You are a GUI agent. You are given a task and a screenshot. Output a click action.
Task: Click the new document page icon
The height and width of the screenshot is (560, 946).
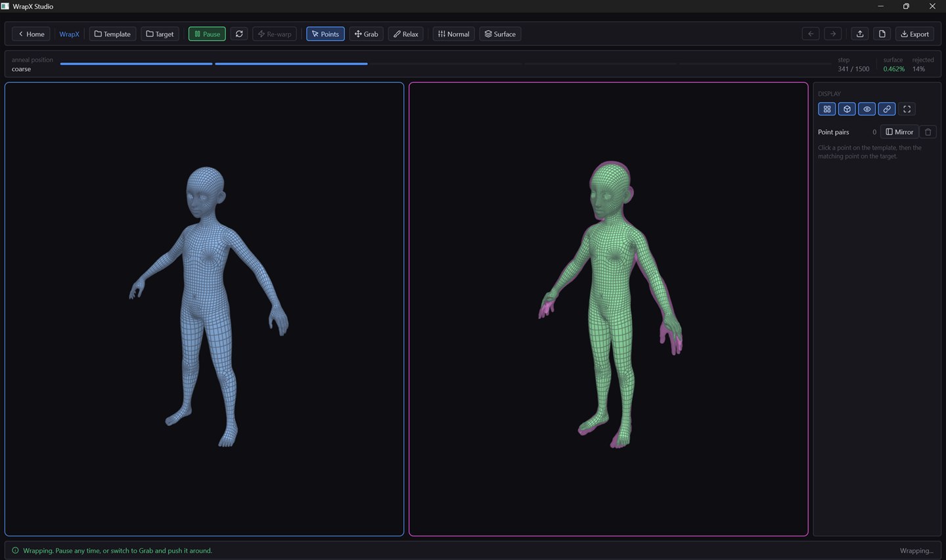tap(882, 34)
